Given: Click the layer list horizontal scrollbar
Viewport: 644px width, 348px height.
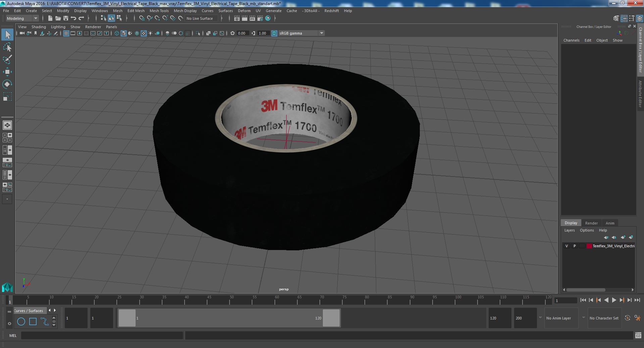Looking at the screenshot, I should (586, 290).
